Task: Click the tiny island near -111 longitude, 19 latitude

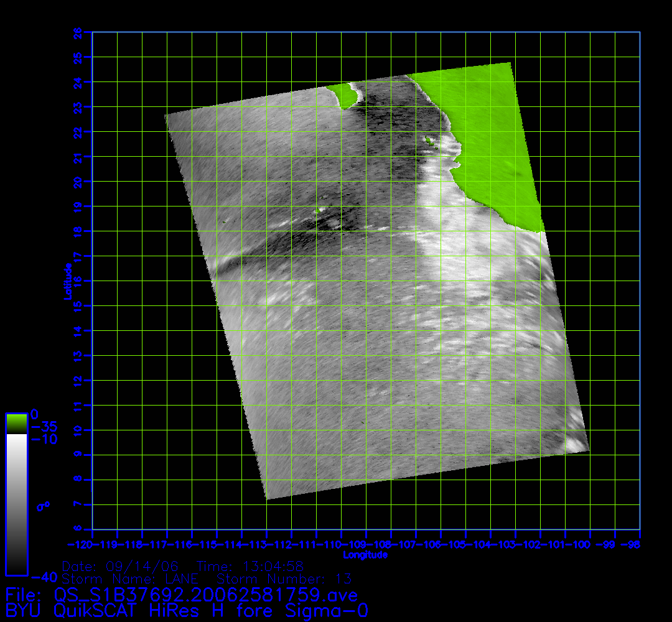Action: (320, 211)
